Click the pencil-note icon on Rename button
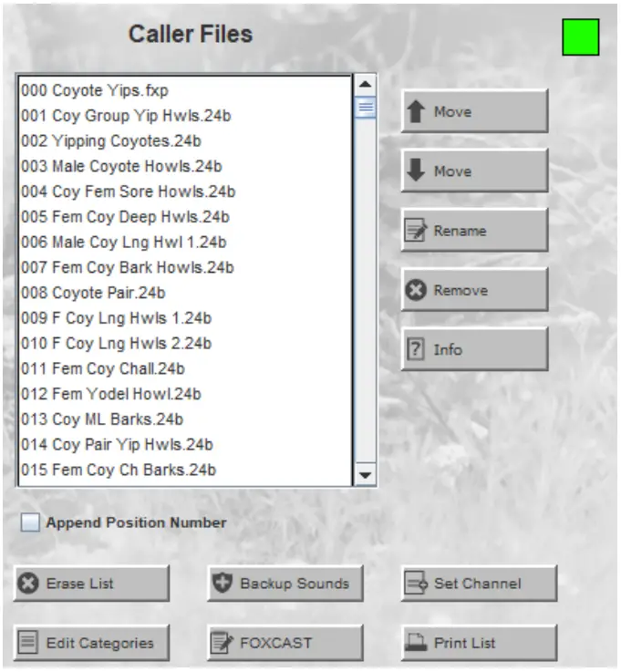This screenshot has height=672, width=621. [416, 230]
